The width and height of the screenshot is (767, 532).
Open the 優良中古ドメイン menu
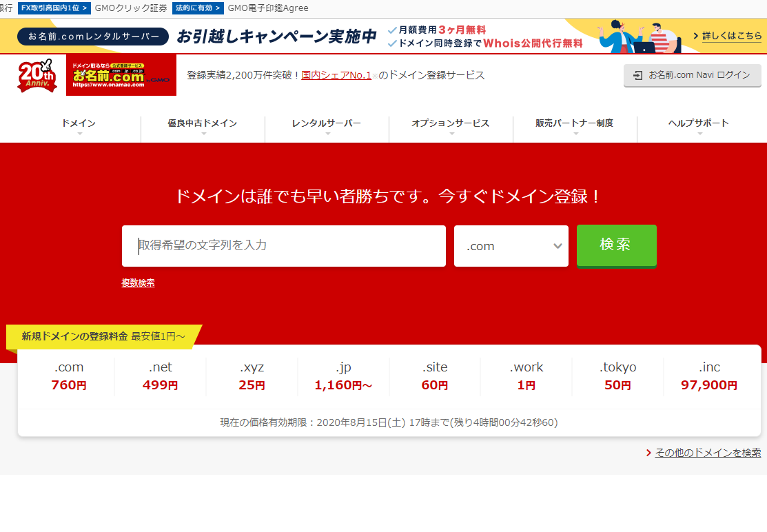pyautogui.click(x=203, y=123)
